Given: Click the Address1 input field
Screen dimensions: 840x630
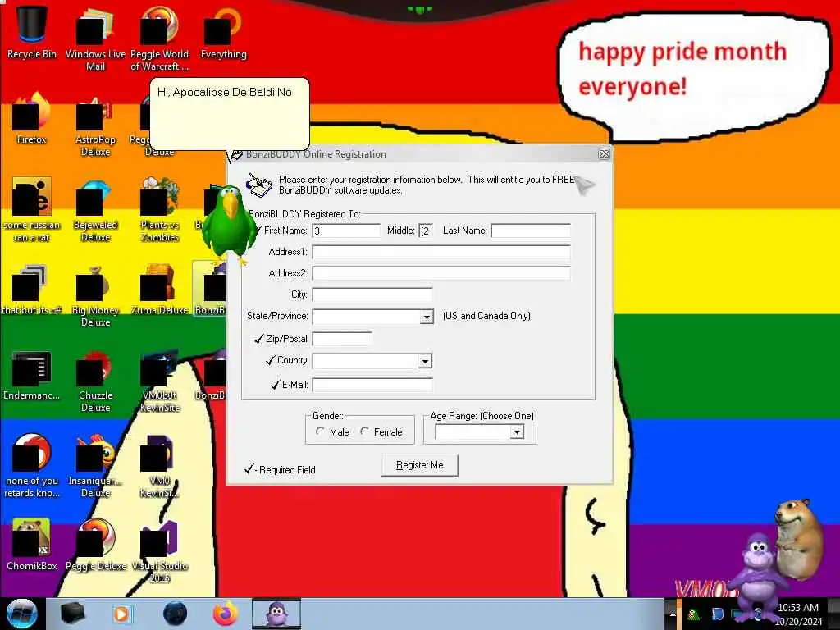Looking at the screenshot, I should (x=441, y=252).
